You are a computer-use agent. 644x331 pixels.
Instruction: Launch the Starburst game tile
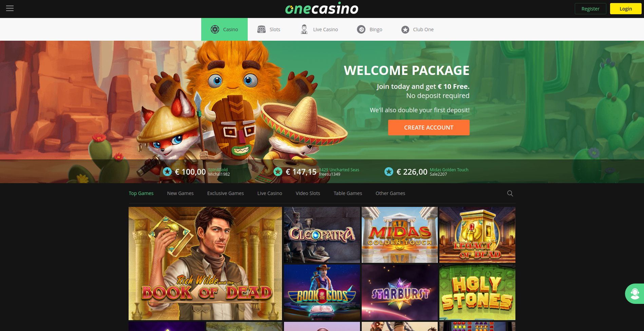pos(400,292)
